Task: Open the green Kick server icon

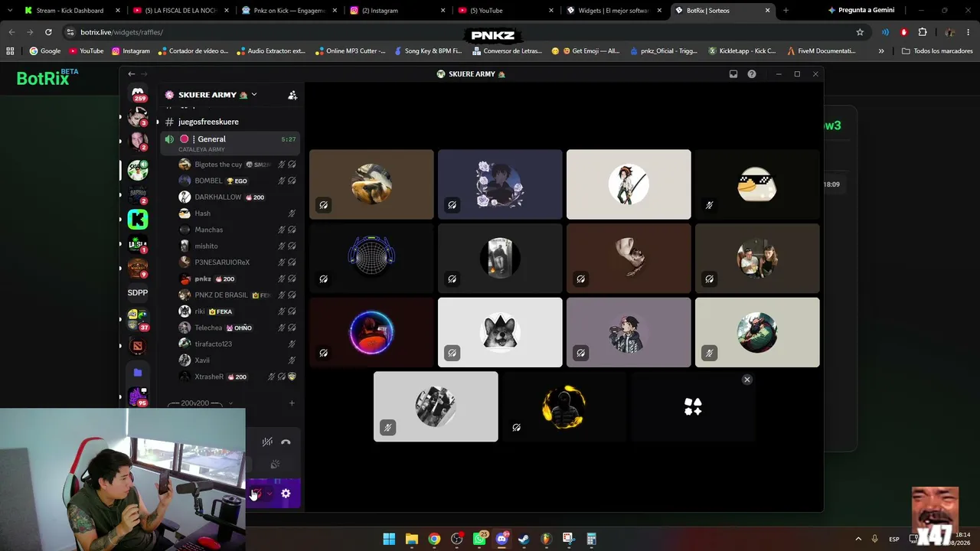Action: 138,220
